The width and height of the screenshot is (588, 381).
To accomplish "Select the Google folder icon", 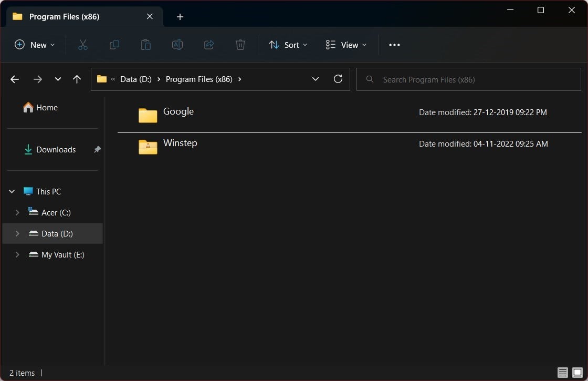I will click(x=148, y=115).
